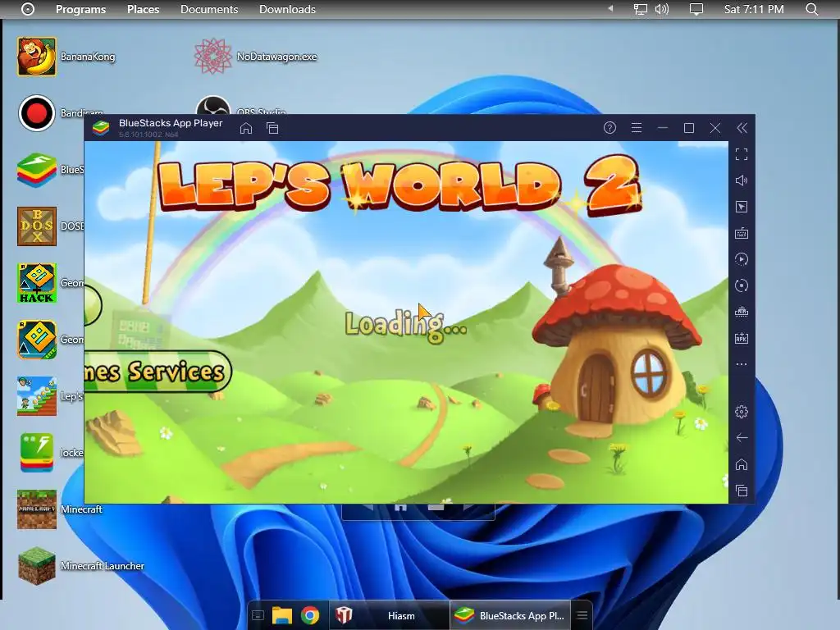
Task: Open the taskbar hamburger menu button
Action: pyautogui.click(x=582, y=615)
